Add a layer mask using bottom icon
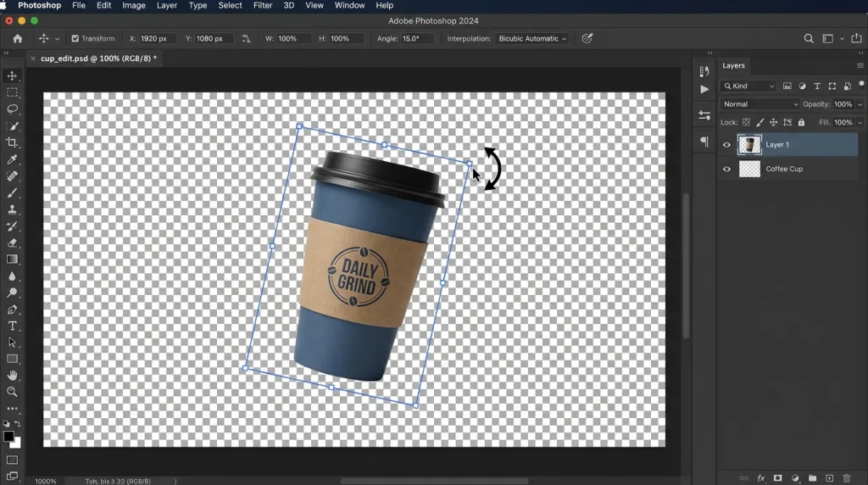 pos(778,478)
